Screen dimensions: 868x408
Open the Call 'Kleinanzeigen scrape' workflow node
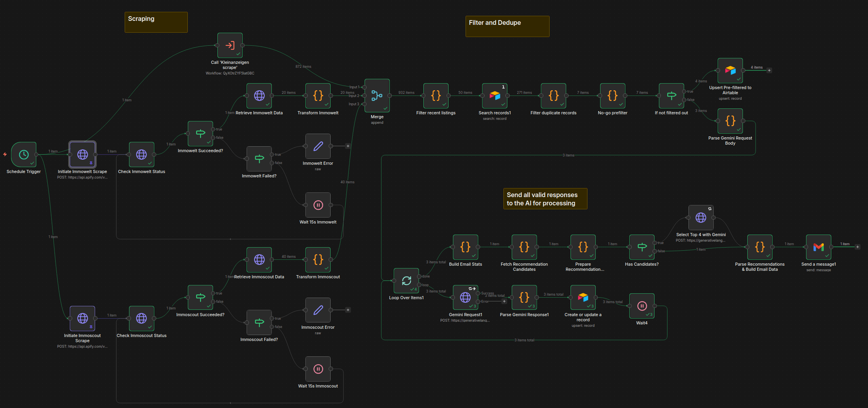pyautogui.click(x=230, y=45)
